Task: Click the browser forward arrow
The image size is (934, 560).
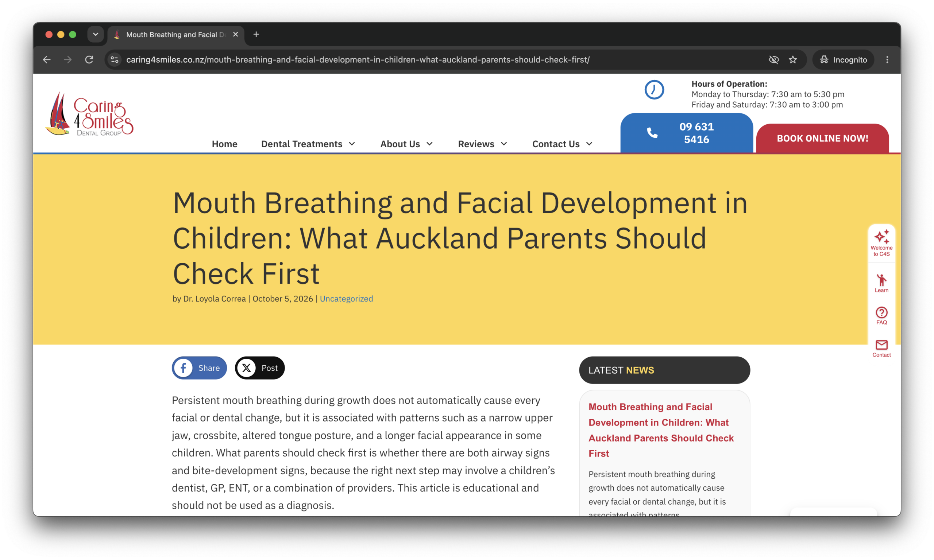Action: tap(67, 60)
